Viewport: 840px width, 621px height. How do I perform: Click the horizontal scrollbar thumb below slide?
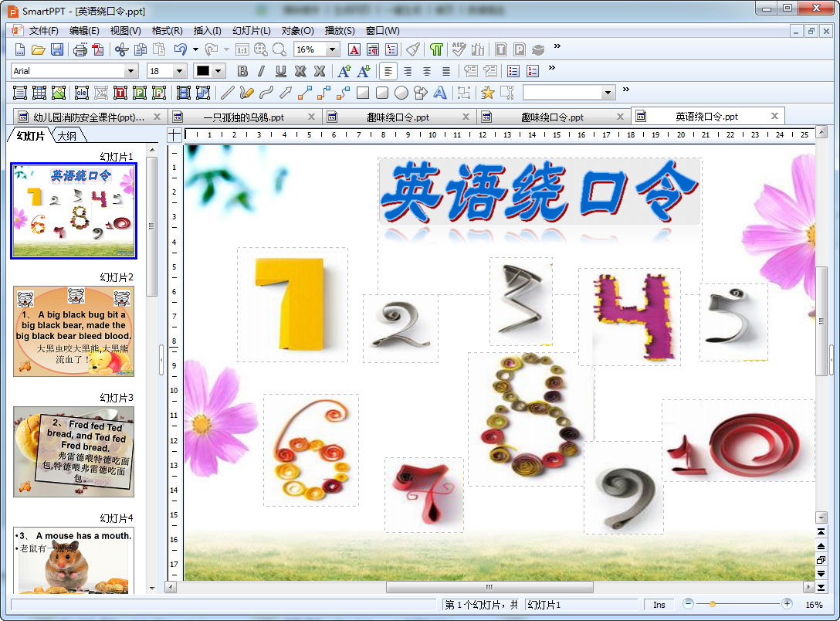coord(489,587)
